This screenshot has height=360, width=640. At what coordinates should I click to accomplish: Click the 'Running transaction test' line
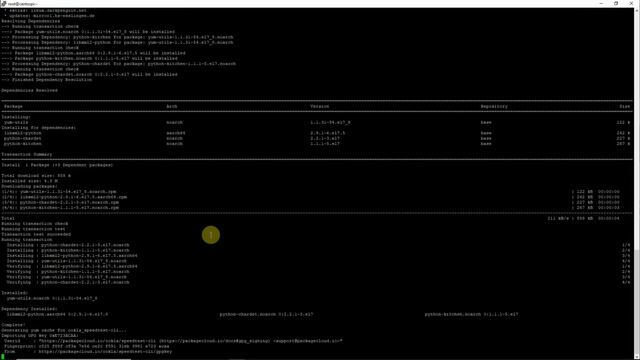point(33,229)
